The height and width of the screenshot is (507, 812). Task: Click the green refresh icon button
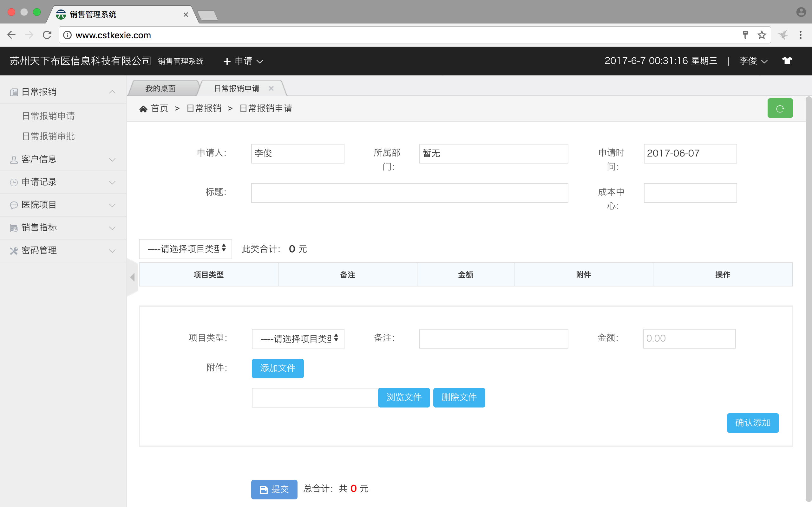[780, 108]
